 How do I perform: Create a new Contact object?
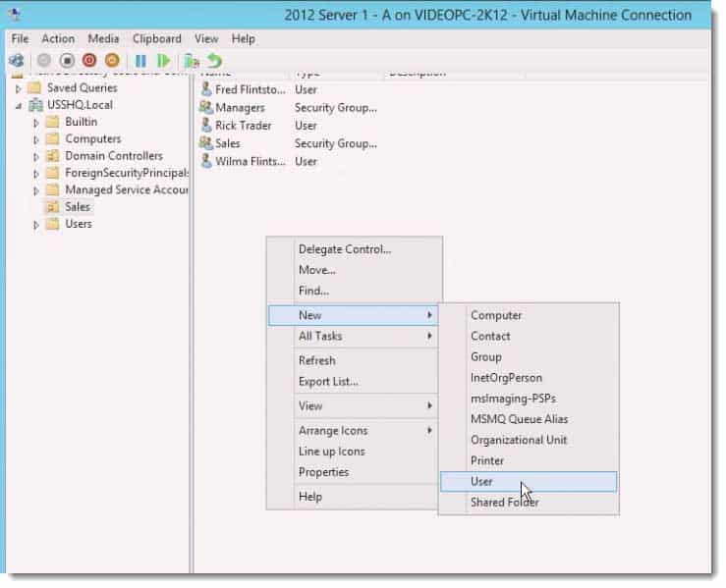click(529, 336)
